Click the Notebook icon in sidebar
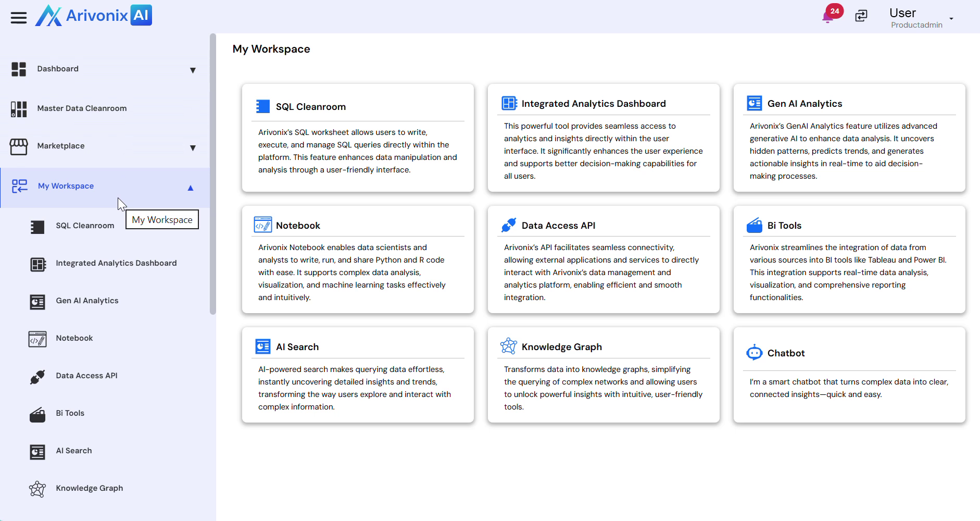 (37, 339)
